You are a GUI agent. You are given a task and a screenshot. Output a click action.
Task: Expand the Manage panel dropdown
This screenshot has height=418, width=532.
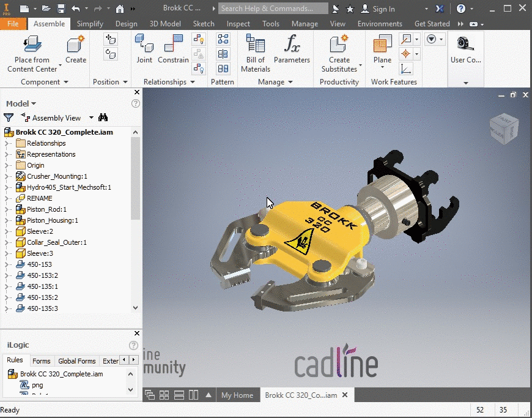click(290, 82)
